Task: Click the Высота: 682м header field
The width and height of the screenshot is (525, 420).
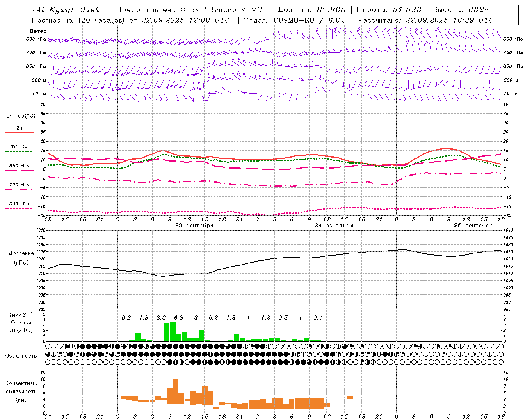Action: tap(461, 10)
